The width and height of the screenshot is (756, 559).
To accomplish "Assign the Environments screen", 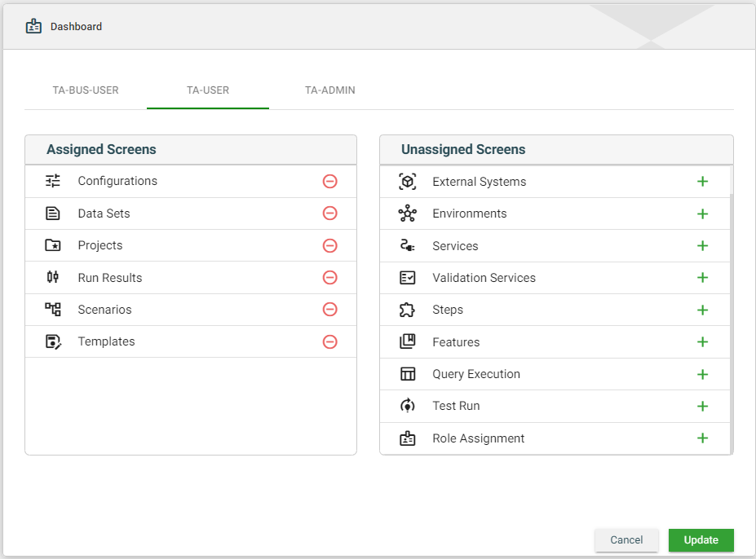I will click(702, 213).
